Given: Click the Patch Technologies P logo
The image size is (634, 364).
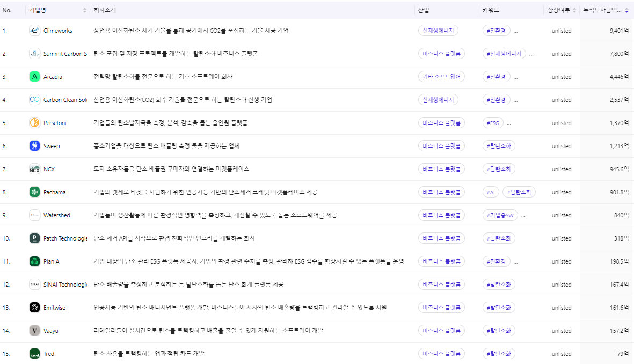Looking at the screenshot, I should click(35, 238).
